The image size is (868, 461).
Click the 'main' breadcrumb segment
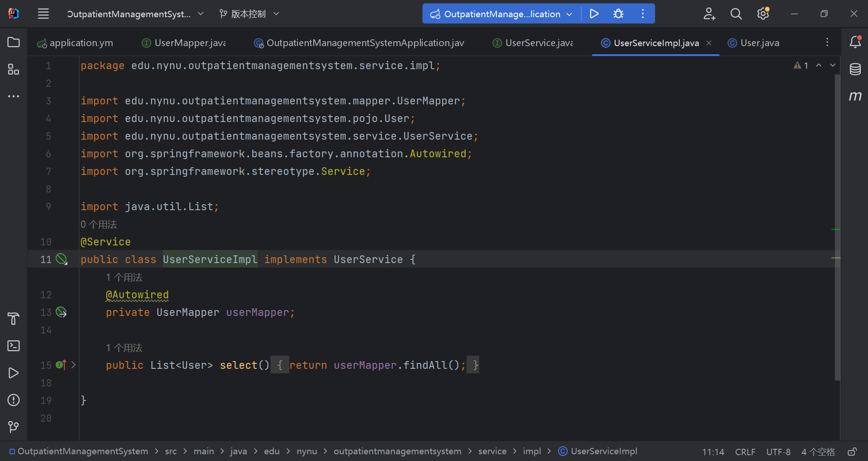[204, 452]
